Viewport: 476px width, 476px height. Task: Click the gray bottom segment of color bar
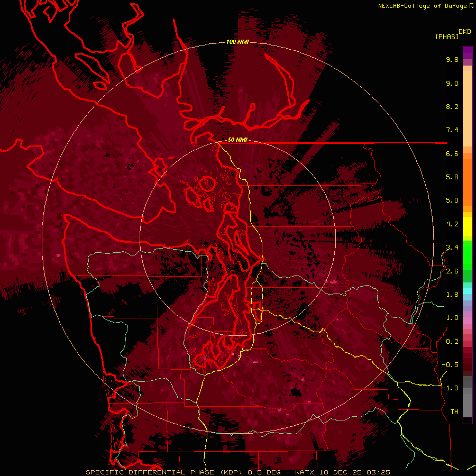point(467,404)
